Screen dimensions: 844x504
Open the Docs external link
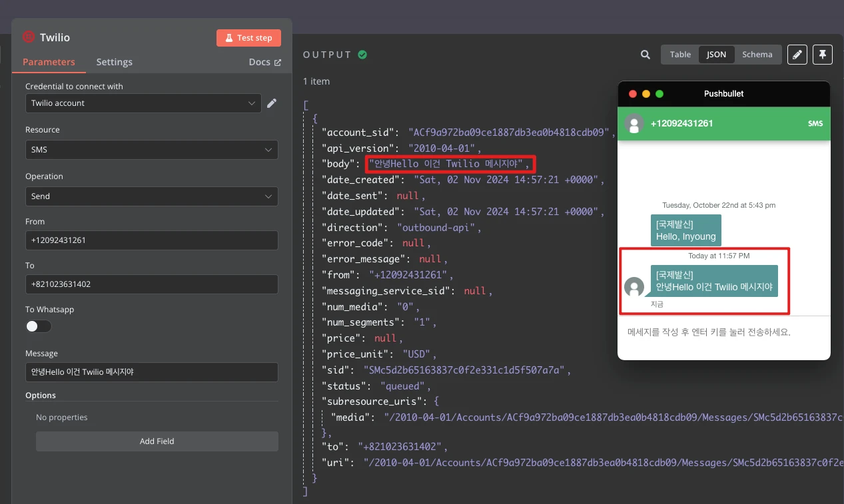pos(265,62)
